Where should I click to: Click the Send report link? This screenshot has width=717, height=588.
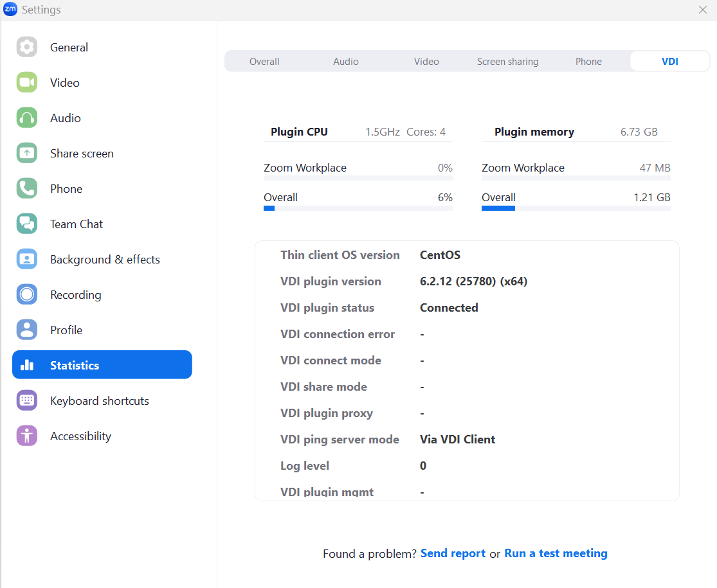pyautogui.click(x=453, y=553)
